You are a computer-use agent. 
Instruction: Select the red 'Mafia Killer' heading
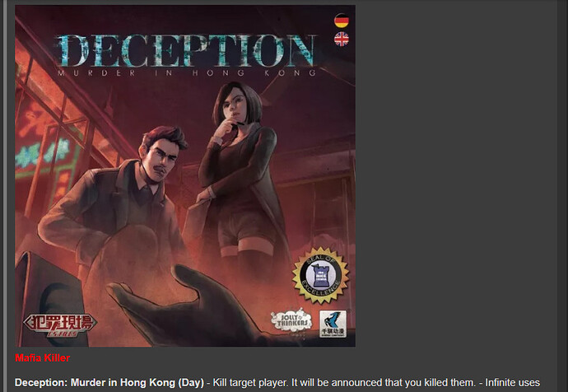pyautogui.click(x=42, y=358)
